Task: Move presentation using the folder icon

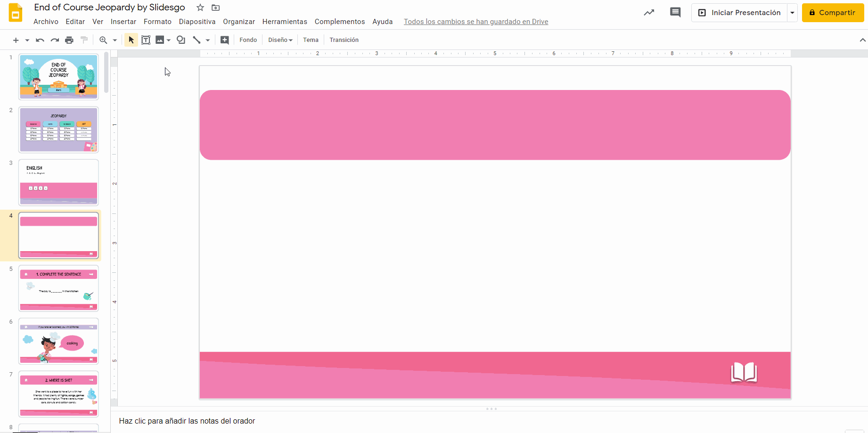Action: click(x=215, y=8)
